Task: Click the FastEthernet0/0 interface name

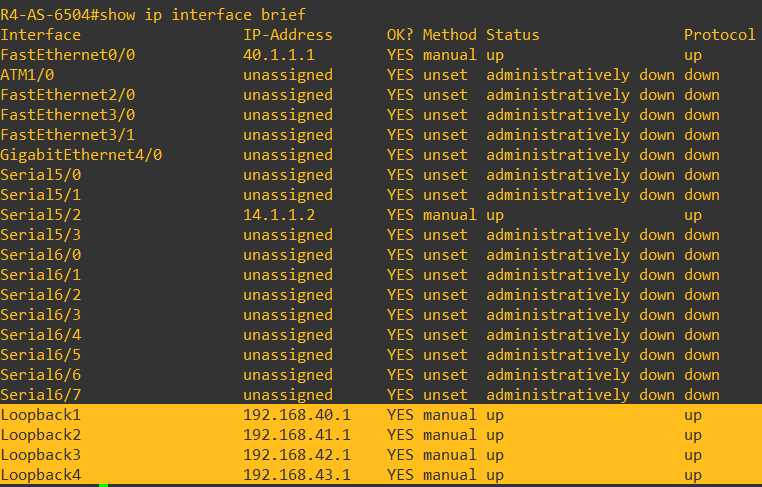Action: click(68, 55)
